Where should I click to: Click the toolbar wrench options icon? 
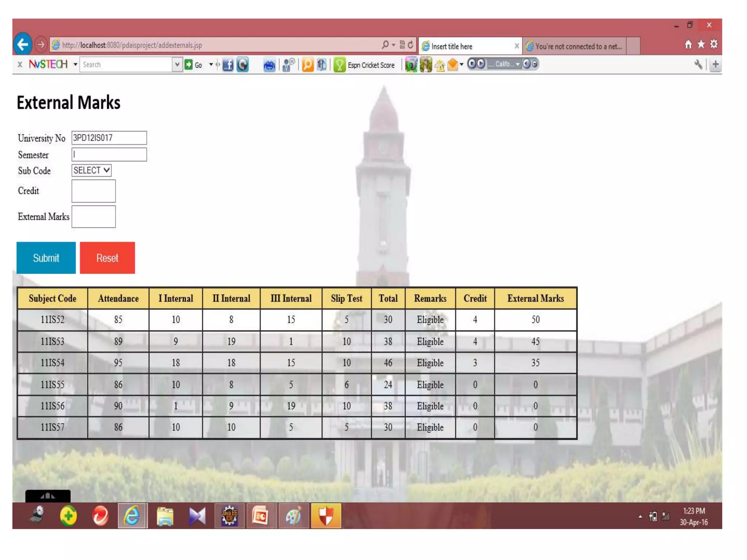698,65
